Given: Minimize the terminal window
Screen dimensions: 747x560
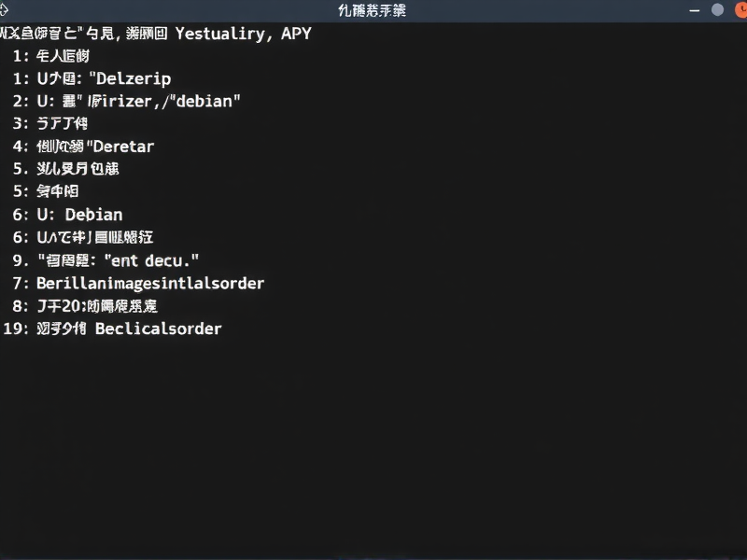Looking at the screenshot, I should (x=694, y=10).
